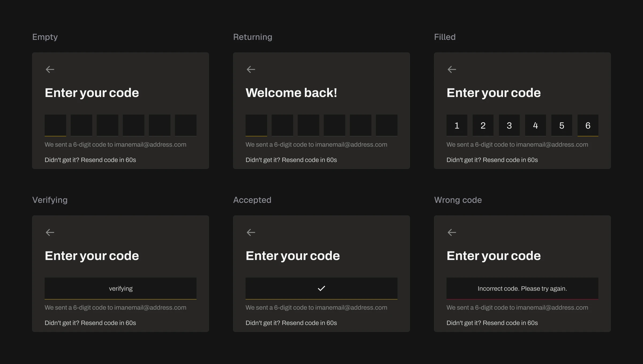Image resolution: width=643 pixels, height=364 pixels.
Task: Click the 'verifying' status field
Action: (121, 288)
